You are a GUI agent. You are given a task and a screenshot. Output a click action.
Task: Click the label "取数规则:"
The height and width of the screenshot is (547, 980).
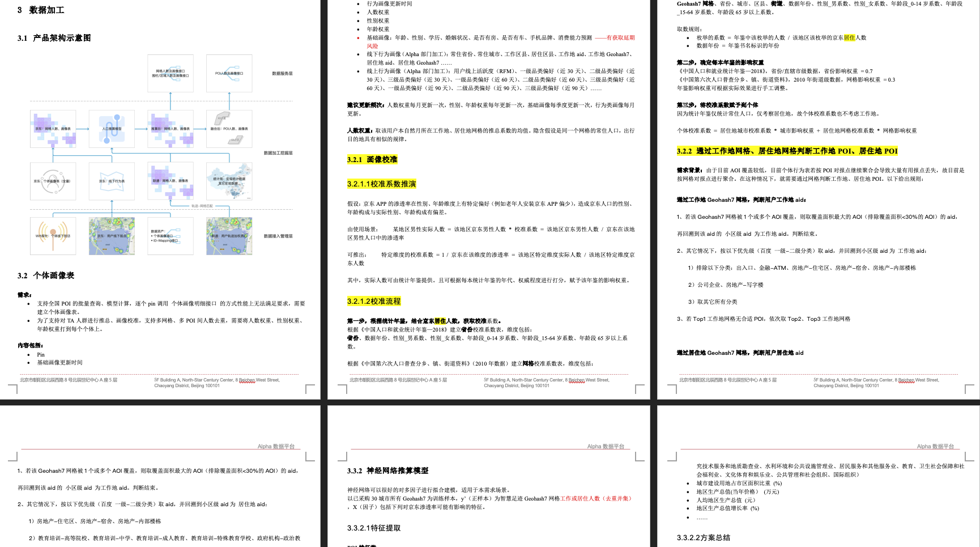point(690,29)
